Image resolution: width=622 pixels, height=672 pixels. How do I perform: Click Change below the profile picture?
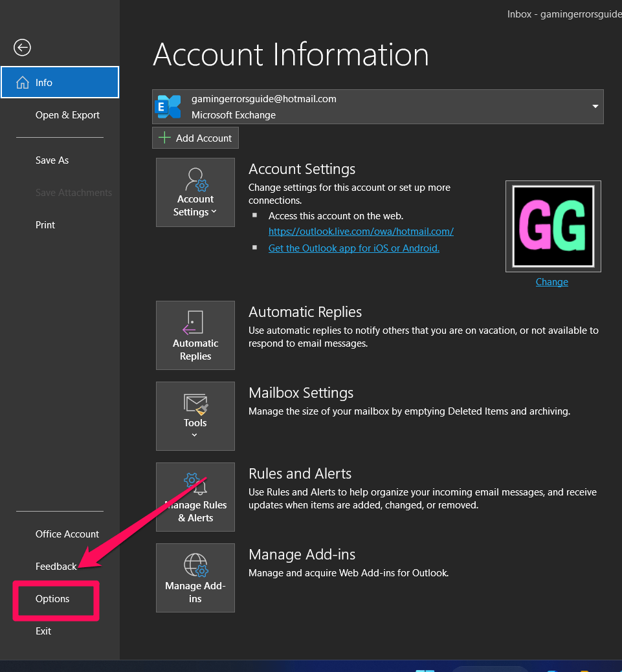click(x=551, y=281)
